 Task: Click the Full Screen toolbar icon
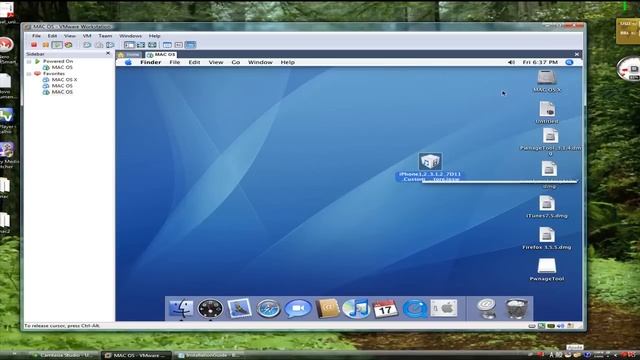click(152, 45)
